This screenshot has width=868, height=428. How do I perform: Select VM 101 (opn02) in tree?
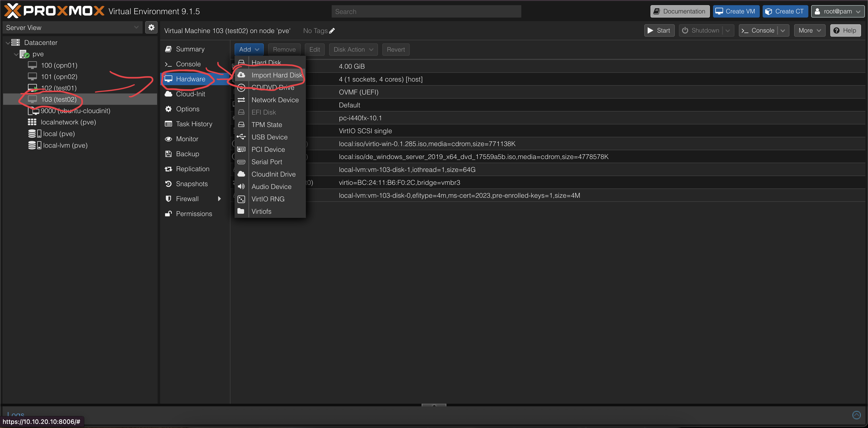click(x=80, y=76)
